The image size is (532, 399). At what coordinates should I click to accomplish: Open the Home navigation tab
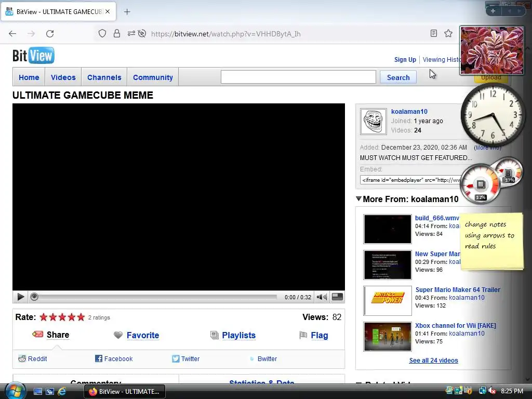(29, 77)
